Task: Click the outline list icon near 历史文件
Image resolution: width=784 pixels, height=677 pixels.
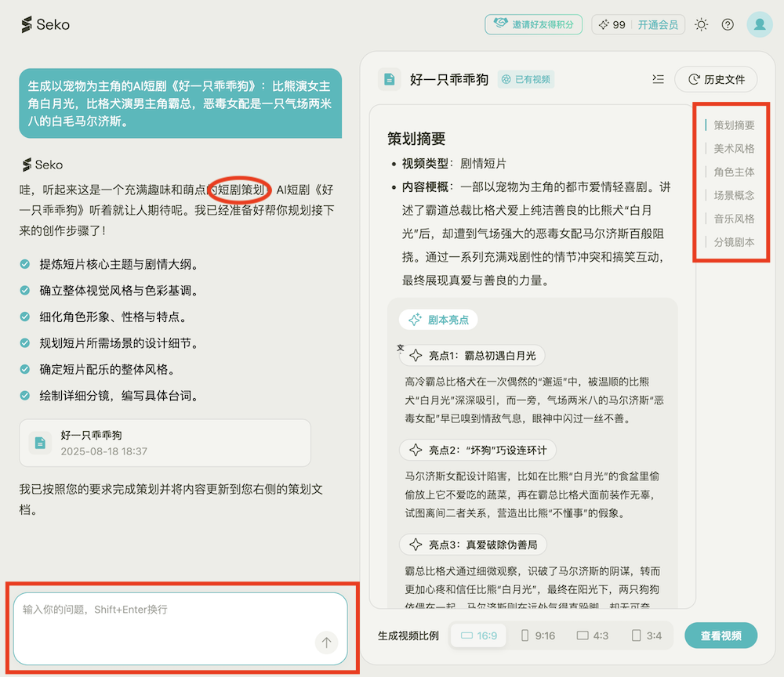Action: tap(658, 79)
